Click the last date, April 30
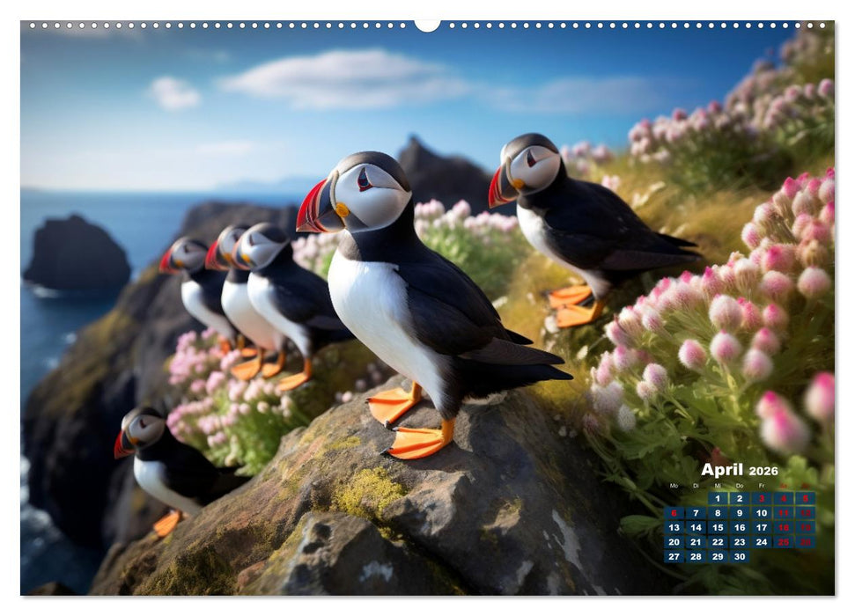 [x=740, y=556]
